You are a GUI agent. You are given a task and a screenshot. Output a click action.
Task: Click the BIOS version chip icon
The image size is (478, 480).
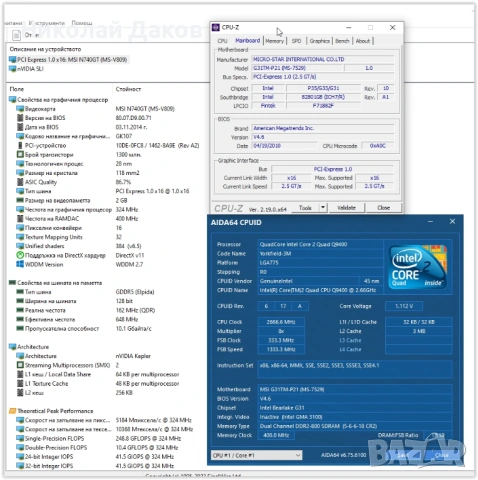point(20,118)
